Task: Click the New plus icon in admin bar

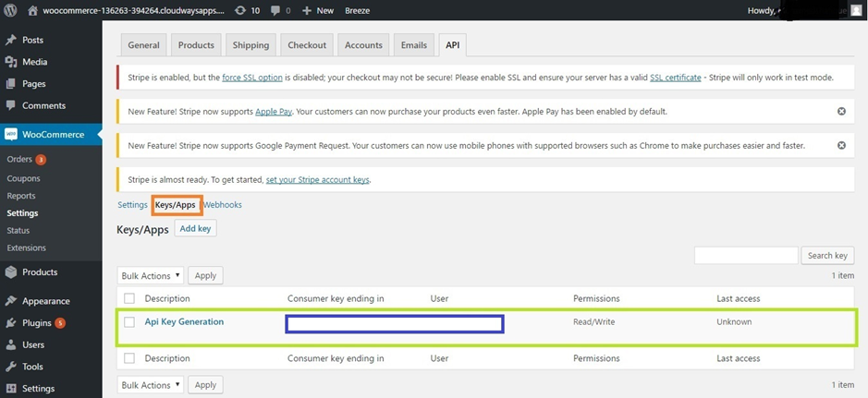Action: [307, 10]
